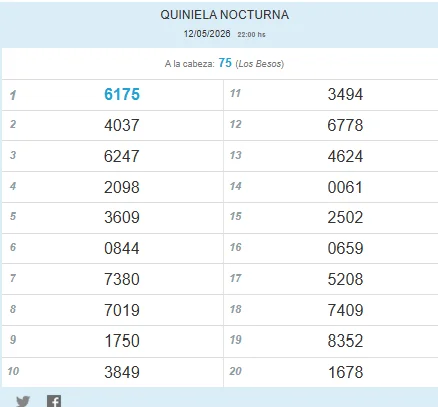Select position 12 number 6778
Image resolution: width=438 pixels, height=407 pixels.
pos(345,125)
